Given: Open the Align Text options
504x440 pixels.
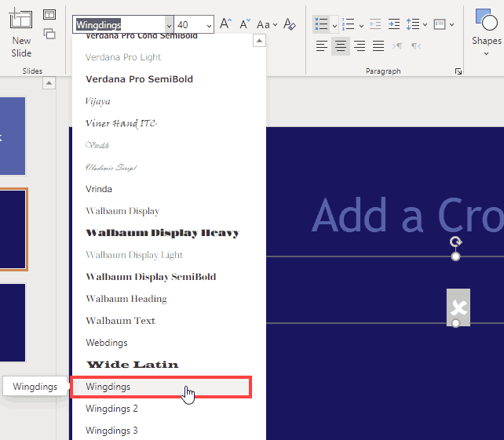Looking at the screenshot, I should (x=440, y=24).
